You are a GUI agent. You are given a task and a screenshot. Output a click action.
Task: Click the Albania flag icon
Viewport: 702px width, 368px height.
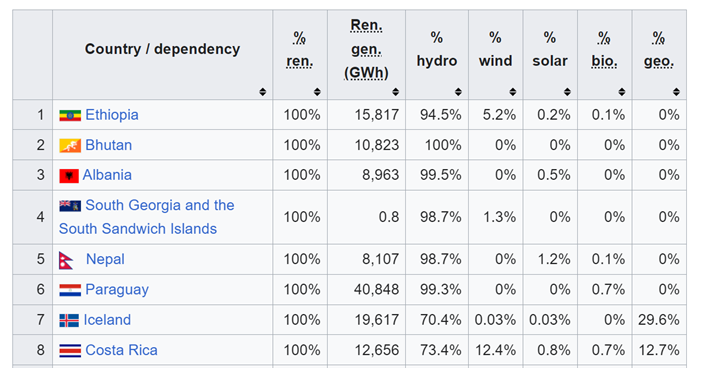point(69,175)
